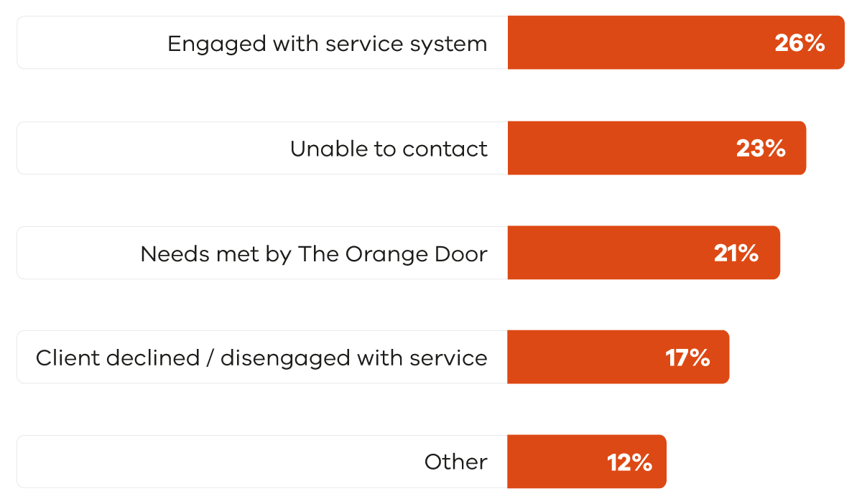The height and width of the screenshot is (504, 862).
Task: Select the 17% percentage value
Action: [x=687, y=358]
